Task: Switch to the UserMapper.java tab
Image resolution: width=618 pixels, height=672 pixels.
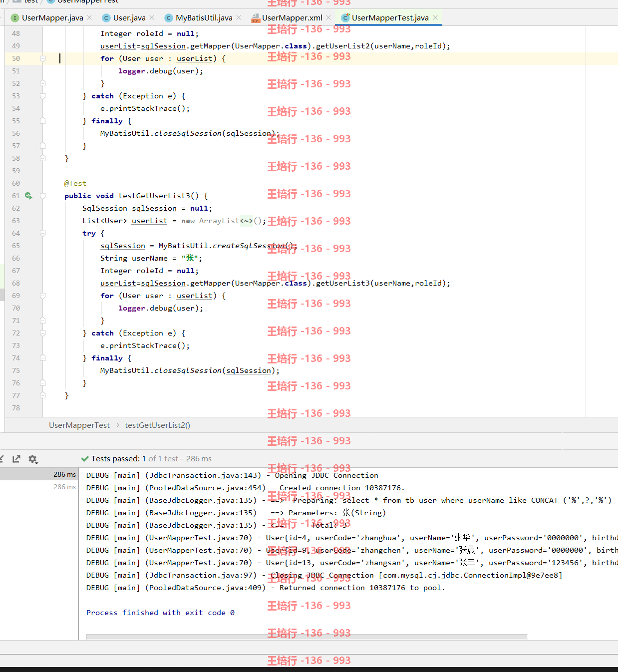Action: 52,18
